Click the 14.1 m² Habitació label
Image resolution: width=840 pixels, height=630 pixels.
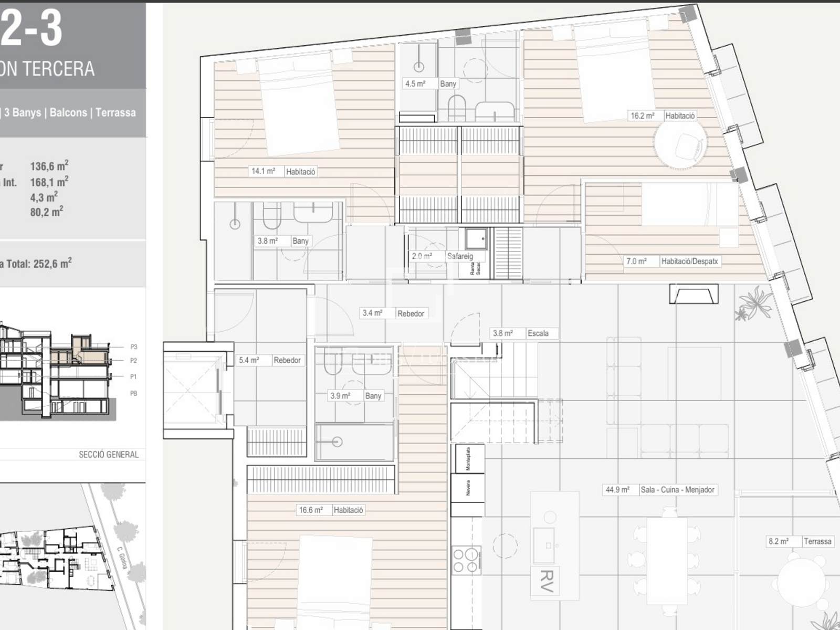[x=283, y=172]
